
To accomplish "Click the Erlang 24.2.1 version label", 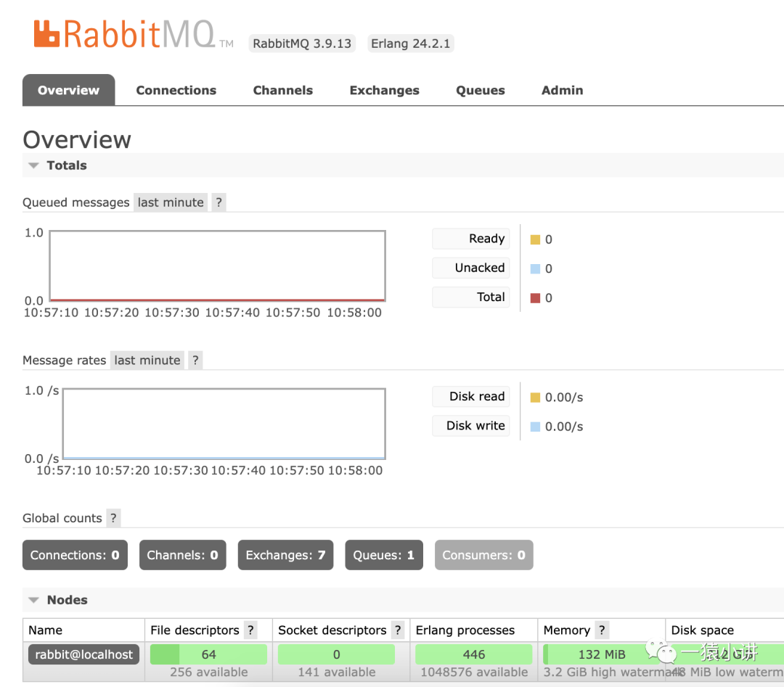I will [410, 44].
